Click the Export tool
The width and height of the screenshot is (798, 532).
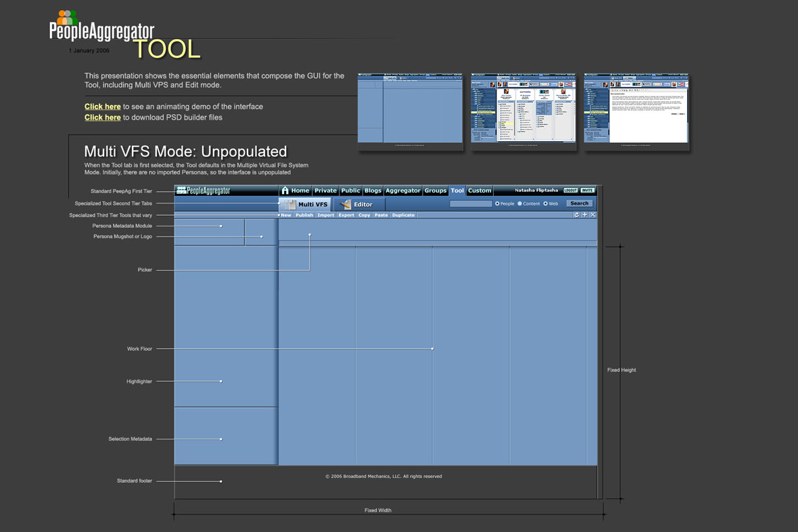pyautogui.click(x=346, y=215)
